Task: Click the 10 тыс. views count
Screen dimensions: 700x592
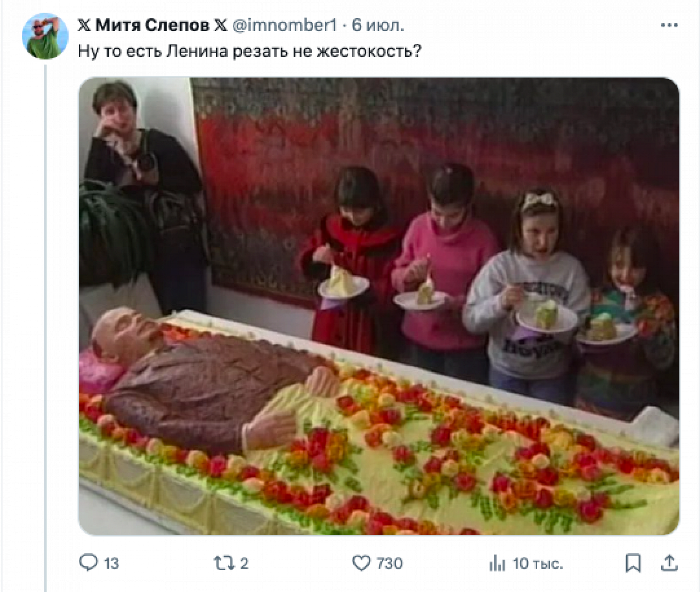Action: click(538, 564)
